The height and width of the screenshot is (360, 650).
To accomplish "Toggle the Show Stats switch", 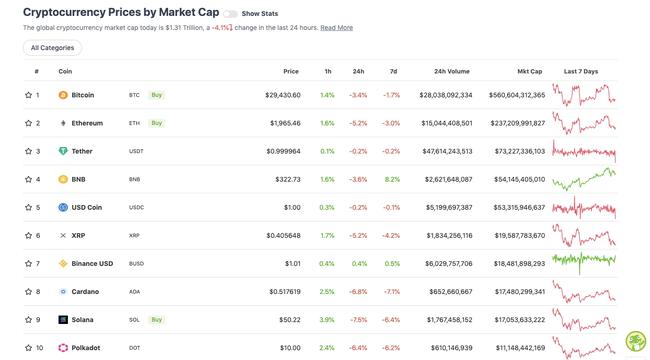I will click(x=230, y=14).
